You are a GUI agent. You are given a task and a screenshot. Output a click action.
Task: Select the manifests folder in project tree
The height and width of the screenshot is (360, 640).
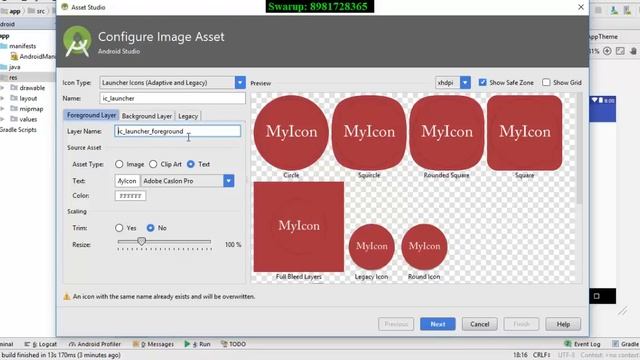(22, 46)
